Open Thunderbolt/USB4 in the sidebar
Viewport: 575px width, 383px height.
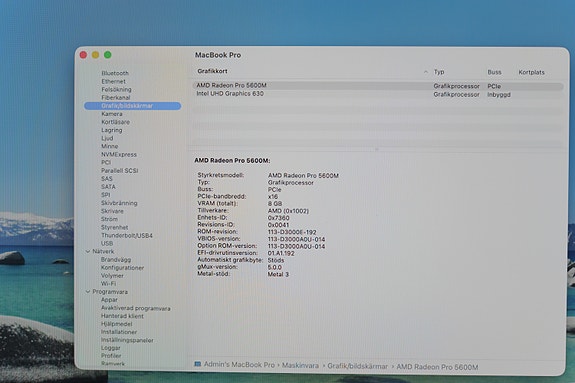(x=127, y=235)
